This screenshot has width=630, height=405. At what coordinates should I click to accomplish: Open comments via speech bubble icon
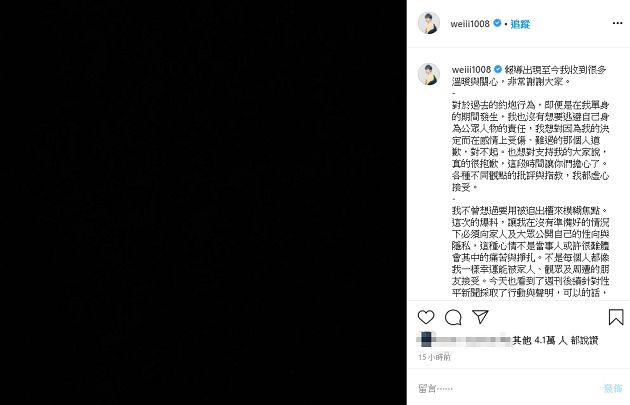(x=453, y=317)
